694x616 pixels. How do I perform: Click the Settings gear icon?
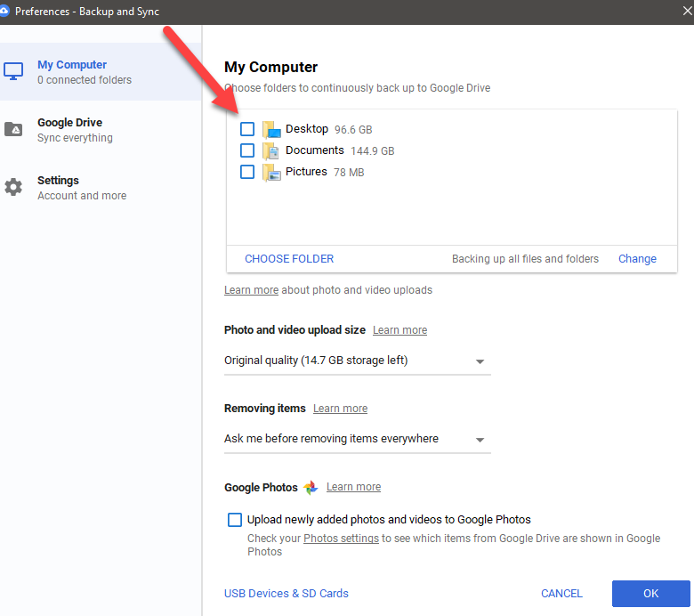pyautogui.click(x=13, y=187)
